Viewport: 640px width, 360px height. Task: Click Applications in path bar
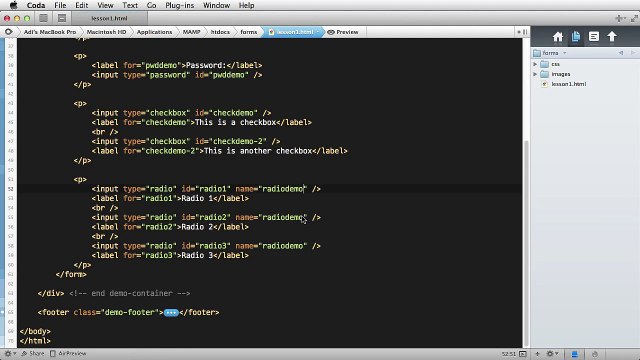(154, 32)
